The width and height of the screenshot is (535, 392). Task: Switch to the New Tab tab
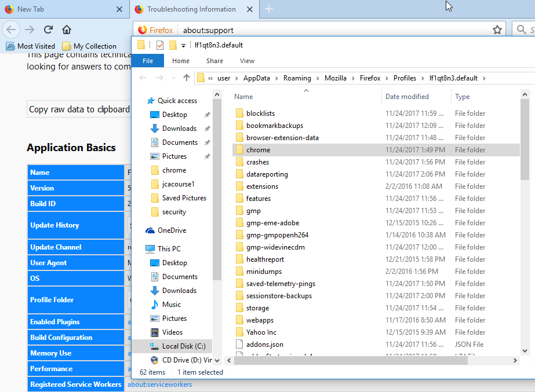tap(64, 9)
